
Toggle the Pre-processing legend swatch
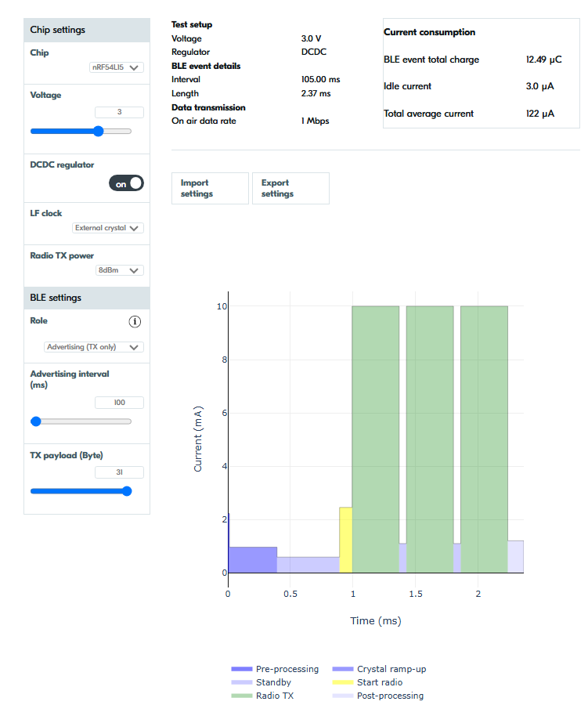[242, 669]
